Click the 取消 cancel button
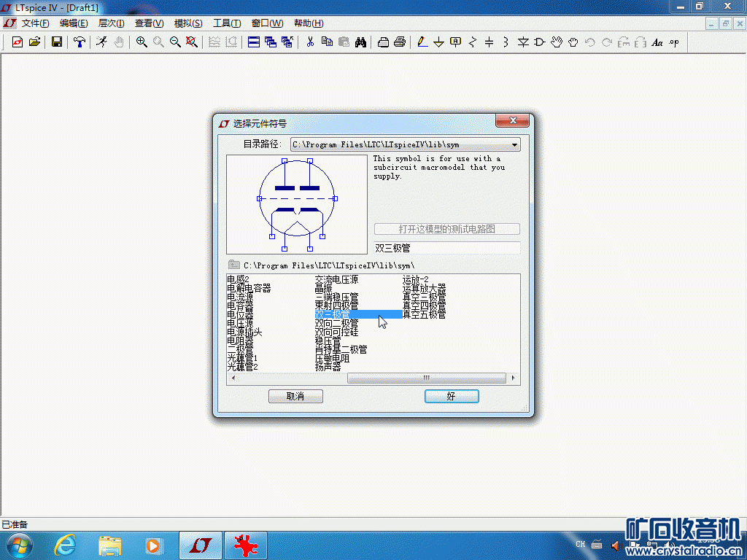Viewport: 747px width, 560px height. pyautogui.click(x=295, y=396)
